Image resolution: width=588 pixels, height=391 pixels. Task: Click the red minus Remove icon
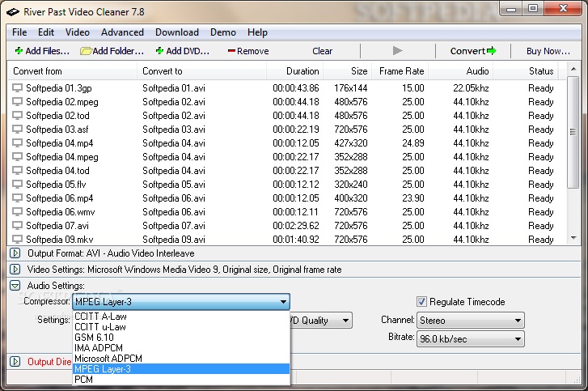231,51
